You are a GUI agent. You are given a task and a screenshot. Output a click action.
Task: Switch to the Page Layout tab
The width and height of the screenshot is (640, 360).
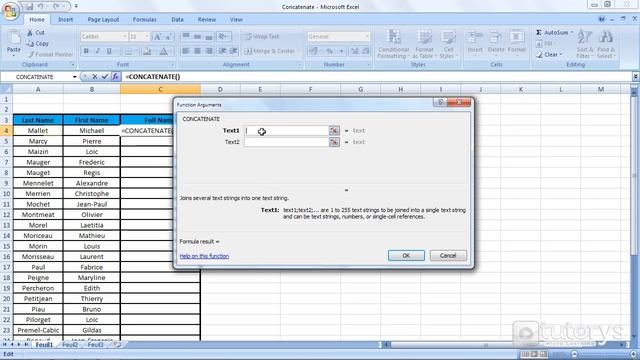tap(103, 19)
